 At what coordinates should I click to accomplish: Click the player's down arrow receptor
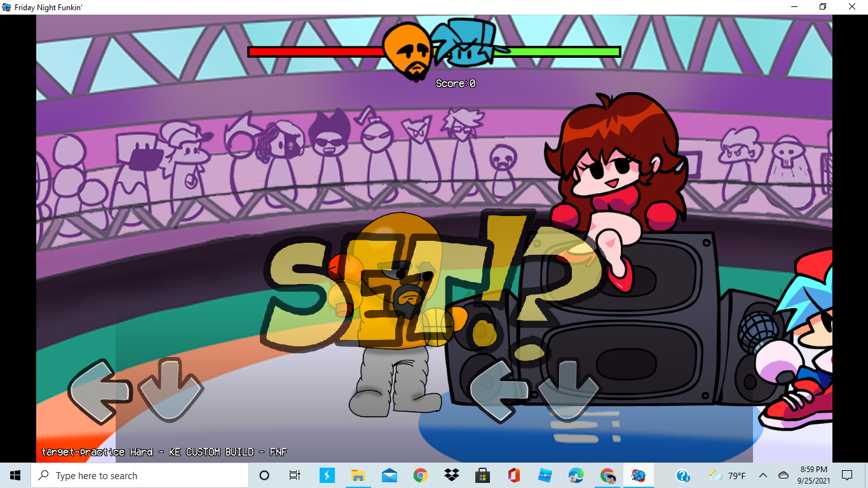569,390
